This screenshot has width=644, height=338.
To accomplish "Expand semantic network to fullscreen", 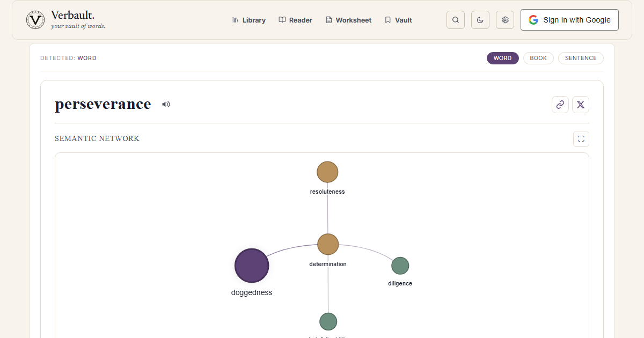I will tap(581, 139).
